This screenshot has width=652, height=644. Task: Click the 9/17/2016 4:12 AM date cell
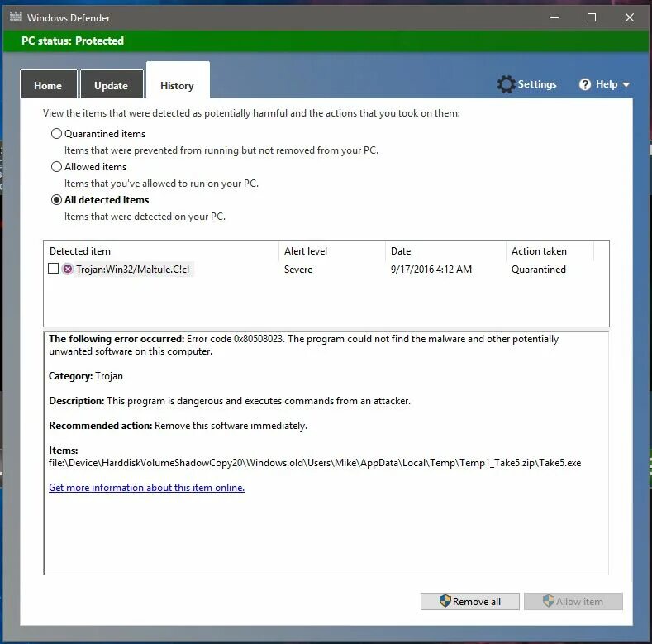coord(431,270)
